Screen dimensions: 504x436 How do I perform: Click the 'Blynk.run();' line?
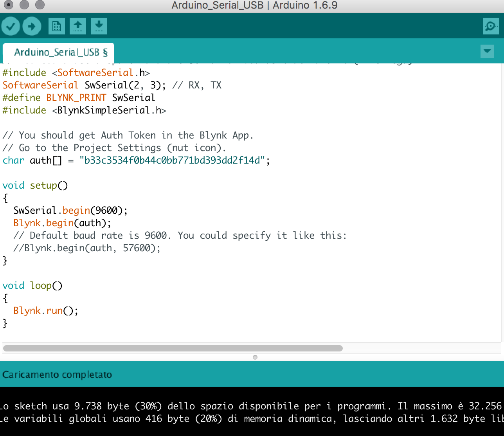coord(46,311)
